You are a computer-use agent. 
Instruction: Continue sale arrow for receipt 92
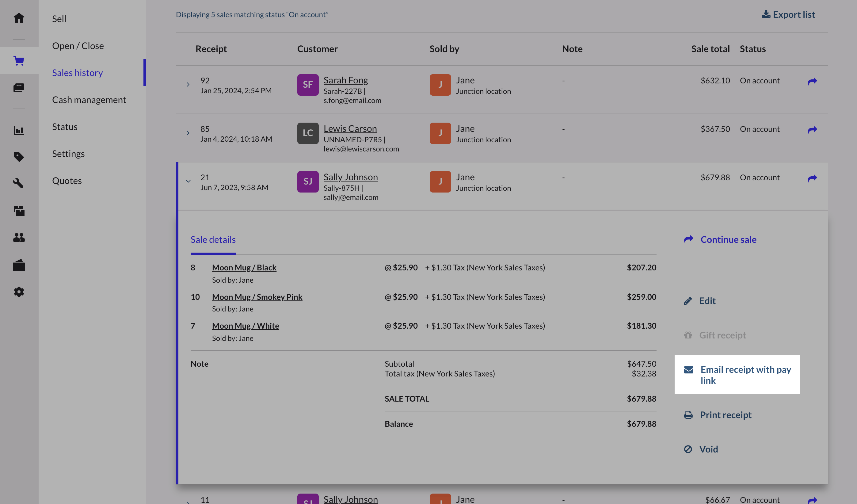click(x=812, y=81)
